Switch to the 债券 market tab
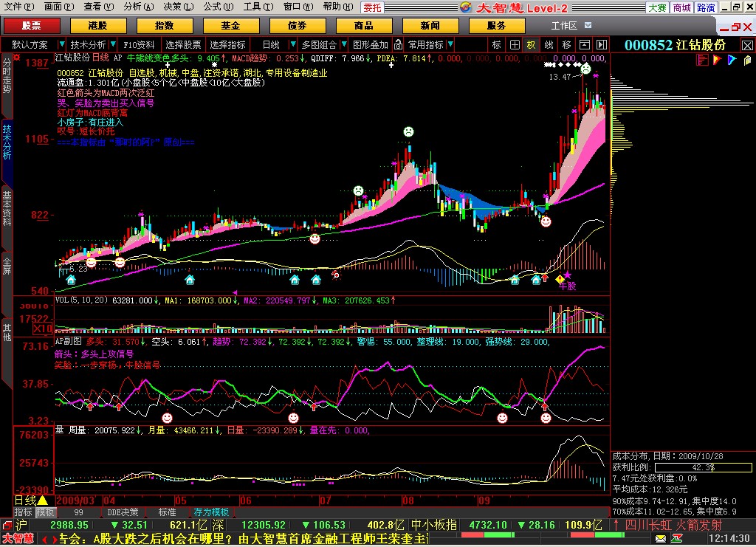 298,26
